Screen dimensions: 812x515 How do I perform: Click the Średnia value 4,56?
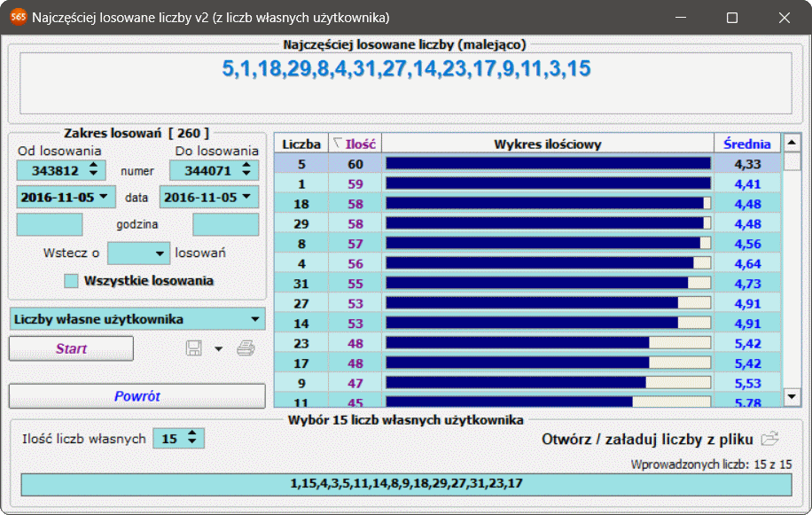pos(747,244)
